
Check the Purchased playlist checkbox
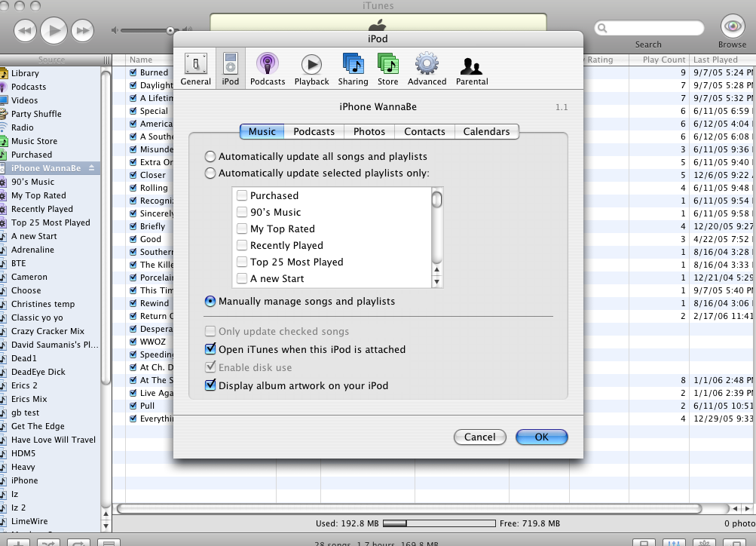(242, 195)
